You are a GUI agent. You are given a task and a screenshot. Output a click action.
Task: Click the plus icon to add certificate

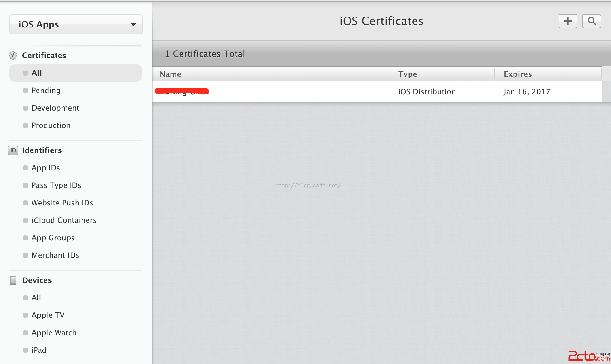tap(568, 21)
